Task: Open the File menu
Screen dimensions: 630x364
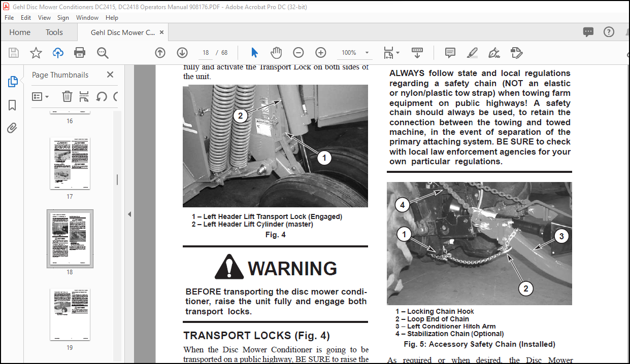Action: [10, 17]
